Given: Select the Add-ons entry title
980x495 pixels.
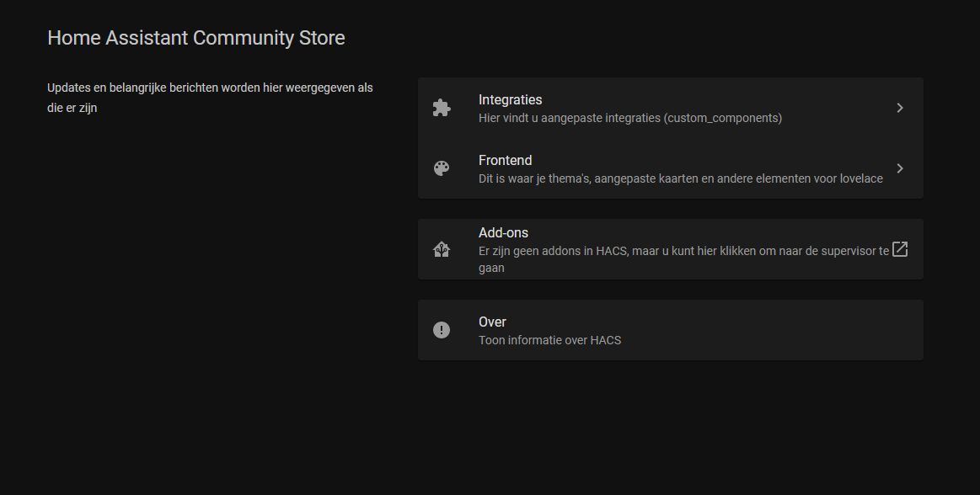Looking at the screenshot, I should point(503,233).
